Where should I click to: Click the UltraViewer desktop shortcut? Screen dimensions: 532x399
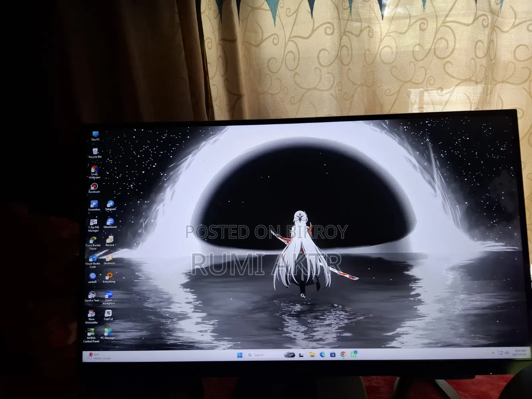pyautogui.click(x=110, y=223)
